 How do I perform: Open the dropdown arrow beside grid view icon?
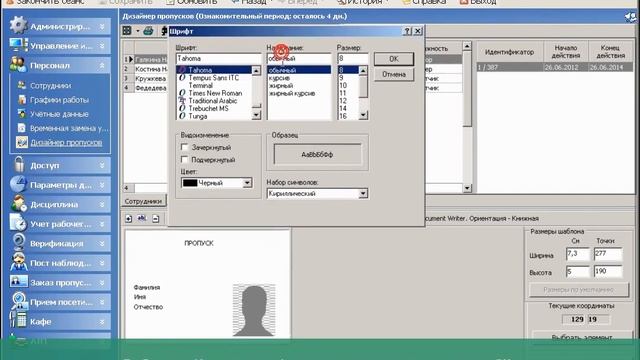(x=138, y=31)
